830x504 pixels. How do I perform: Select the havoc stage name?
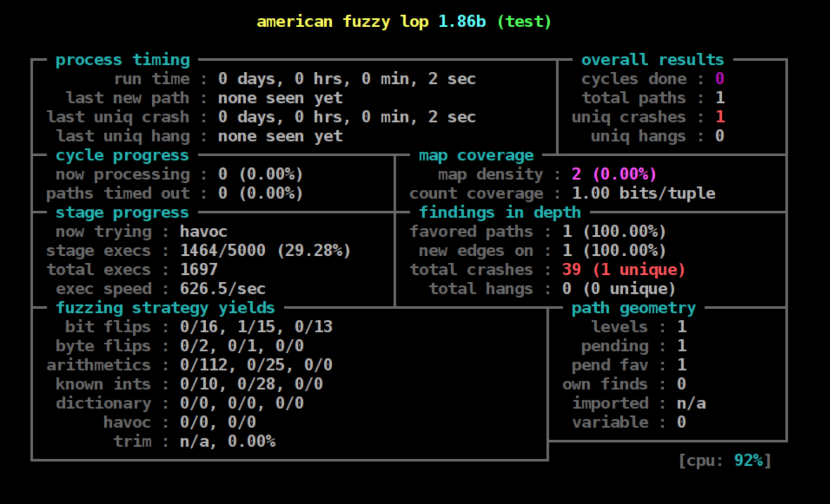click(x=203, y=231)
